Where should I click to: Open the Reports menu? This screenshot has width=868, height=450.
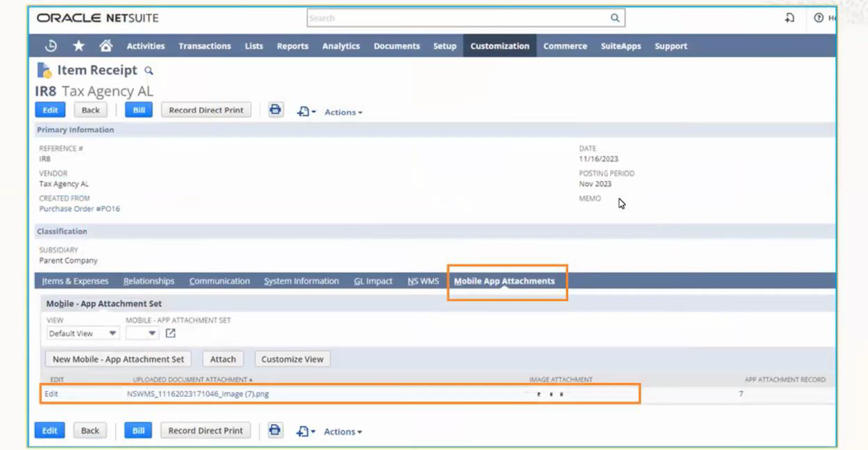coord(292,46)
